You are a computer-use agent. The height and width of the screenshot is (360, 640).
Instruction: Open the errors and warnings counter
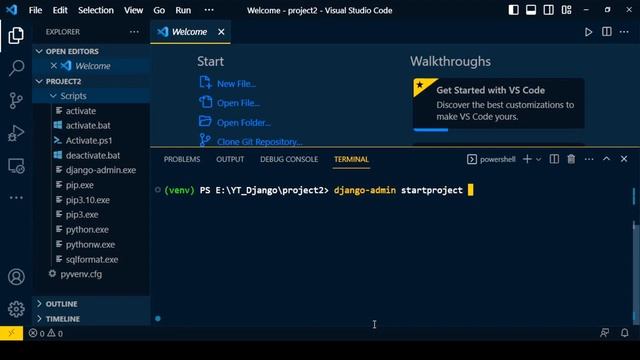[46, 333]
